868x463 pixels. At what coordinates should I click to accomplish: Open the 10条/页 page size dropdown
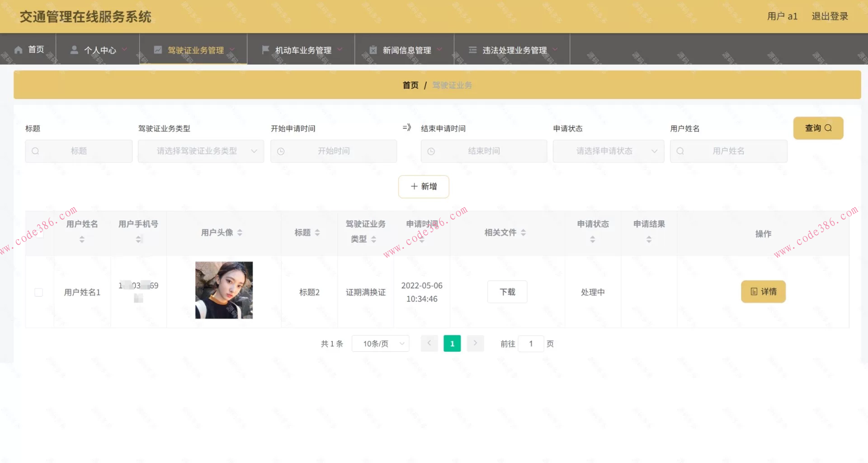pyautogui.click(x=380, y=344)
